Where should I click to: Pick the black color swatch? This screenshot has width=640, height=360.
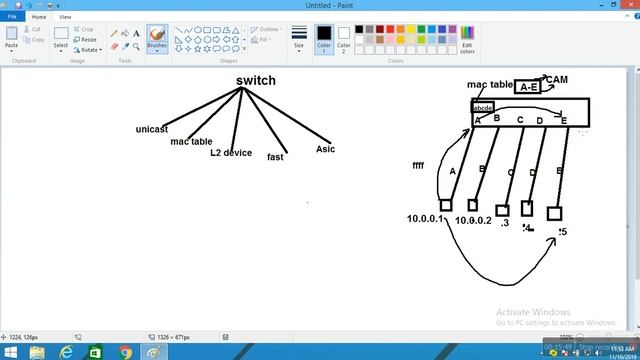[x=359, y=29]
